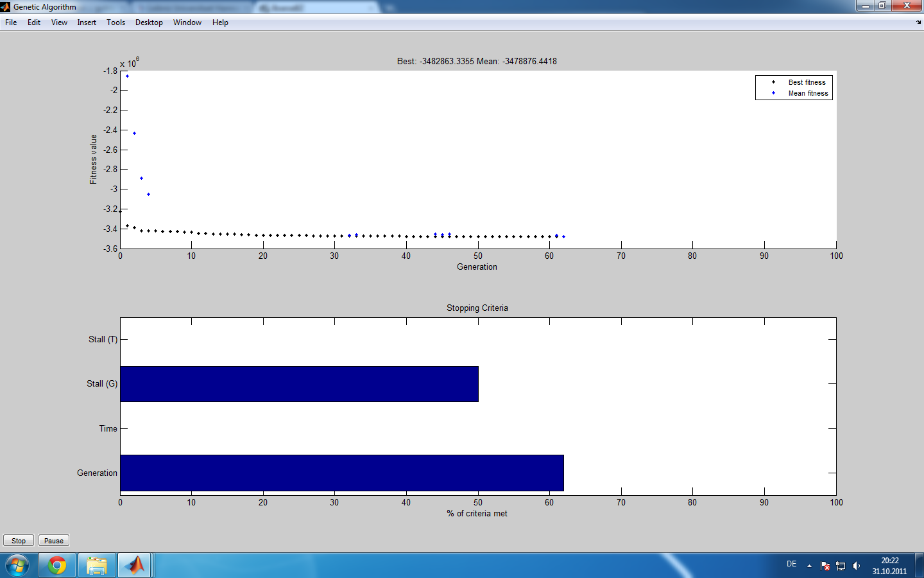Open the taskbar clock and date
Viewport: 924px width, 578px height.
[889, 566]
